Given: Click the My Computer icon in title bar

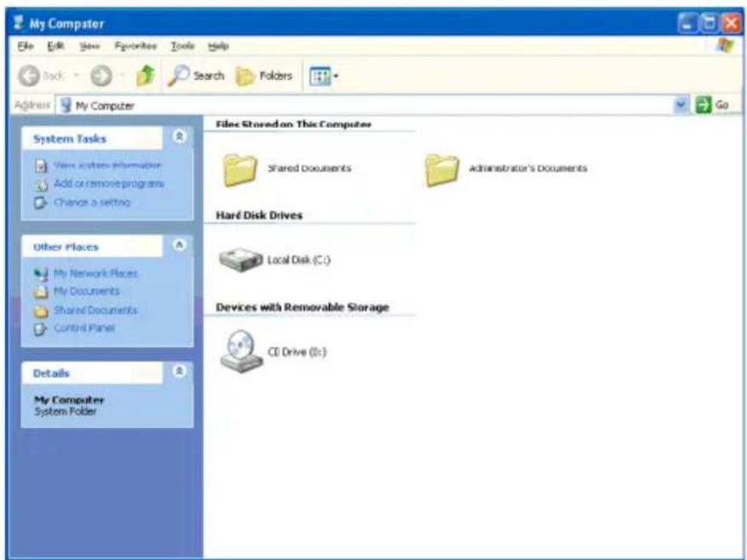Looking at the screenshot, I should pyautogui.click(x=19, y=23).
